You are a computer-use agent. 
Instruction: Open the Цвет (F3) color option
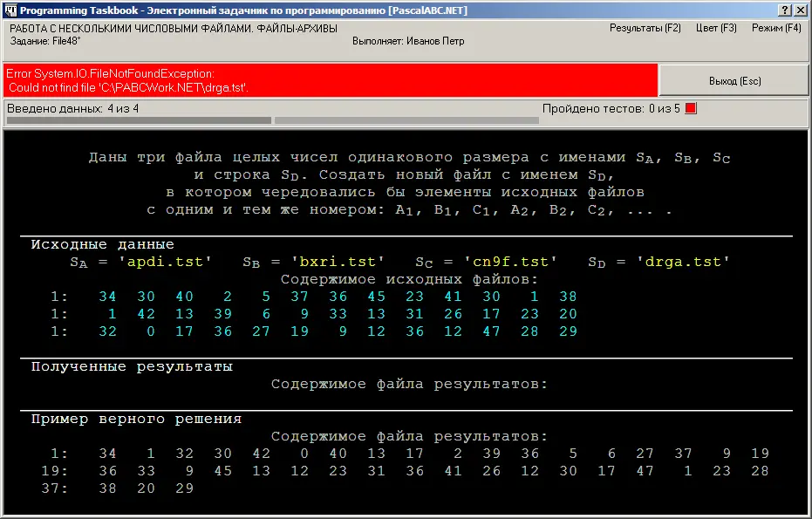pyautogui.click(x=716, y=28)
